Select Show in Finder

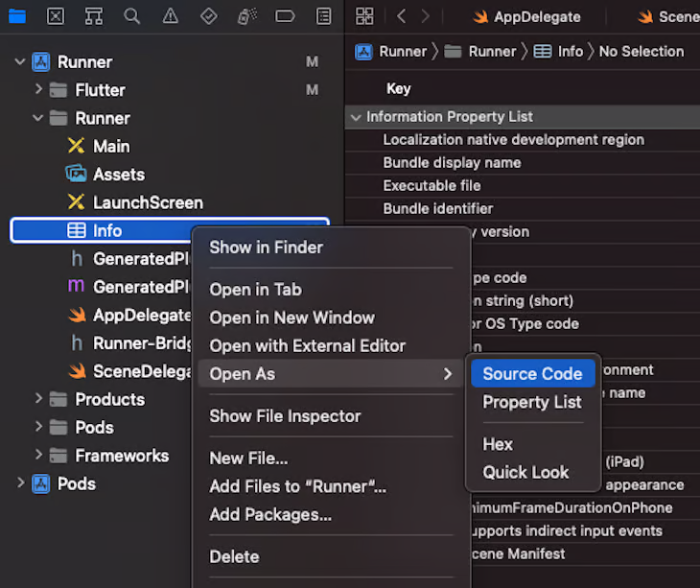(x=266, y=247)
